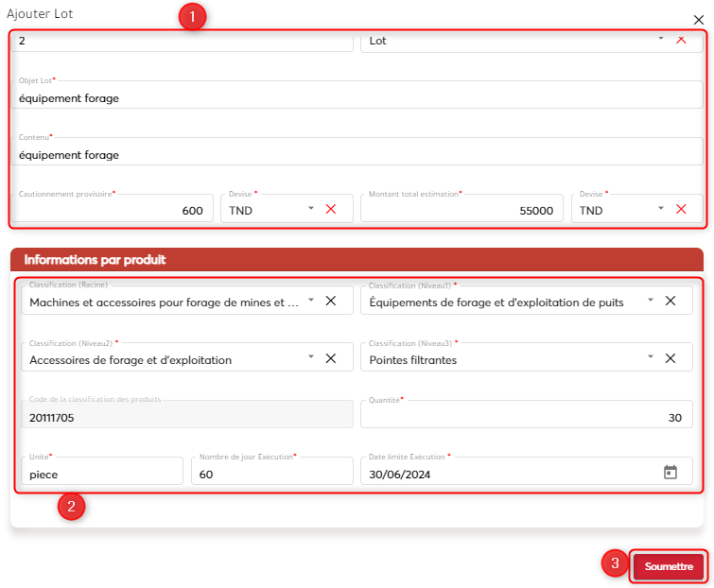Clear the Lot type selection
Viewport: 714px width, 588px height.
681,40
